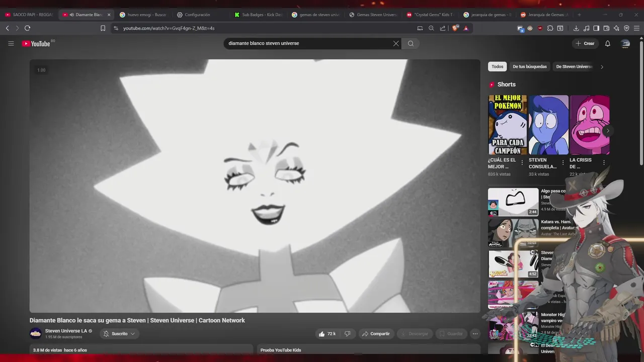Open the channel avatar next to video title

[x=36, y=333]
